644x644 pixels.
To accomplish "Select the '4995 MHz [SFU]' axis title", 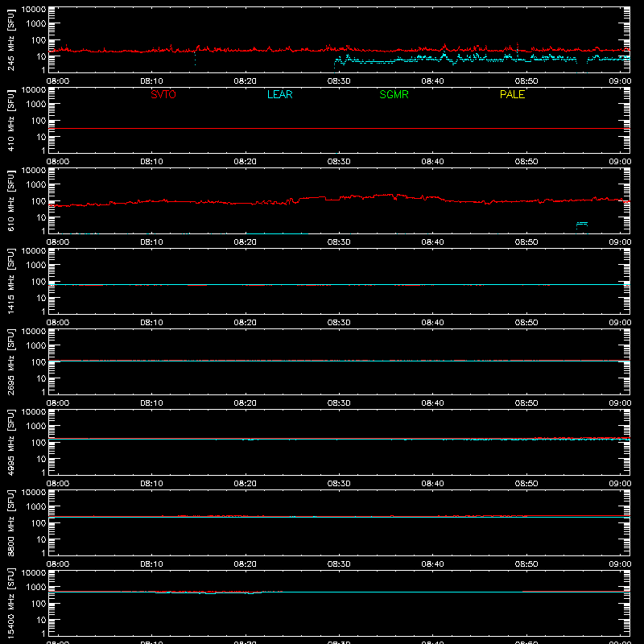I will 10,442.
